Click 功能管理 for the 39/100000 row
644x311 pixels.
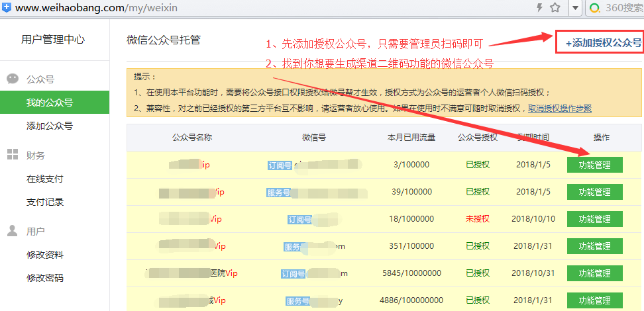[x=595, y=192]
